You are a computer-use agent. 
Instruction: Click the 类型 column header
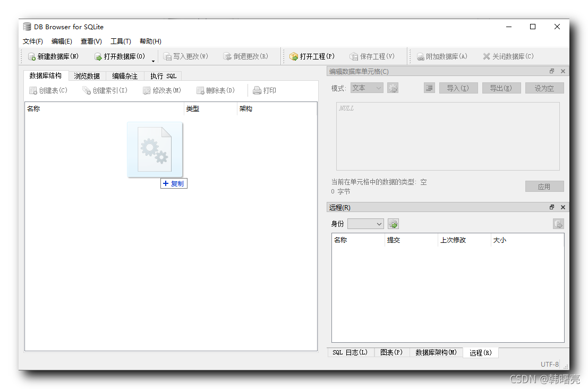click(x=210, y=109)
